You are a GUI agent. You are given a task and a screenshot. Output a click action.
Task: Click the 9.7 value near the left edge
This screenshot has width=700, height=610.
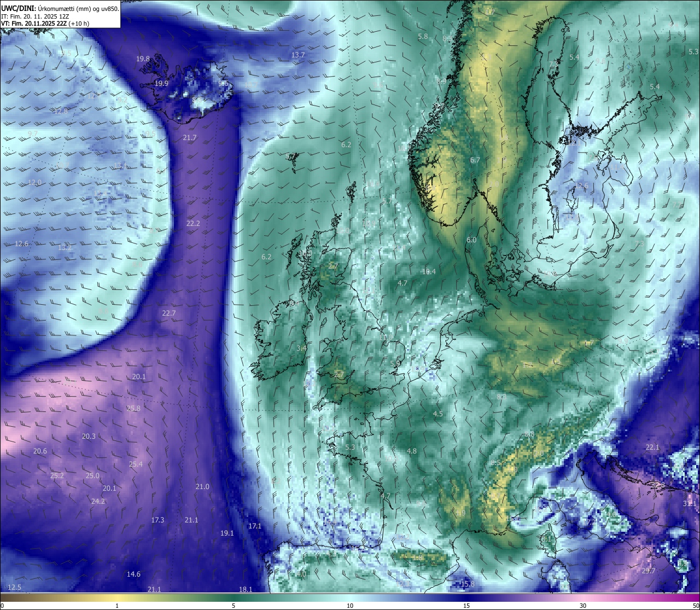pos(33,134)
